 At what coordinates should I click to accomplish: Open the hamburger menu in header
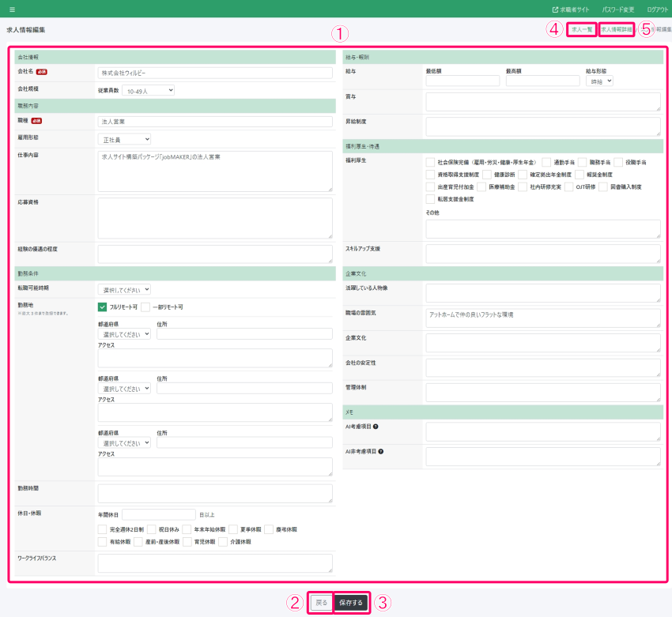(12, 9)
